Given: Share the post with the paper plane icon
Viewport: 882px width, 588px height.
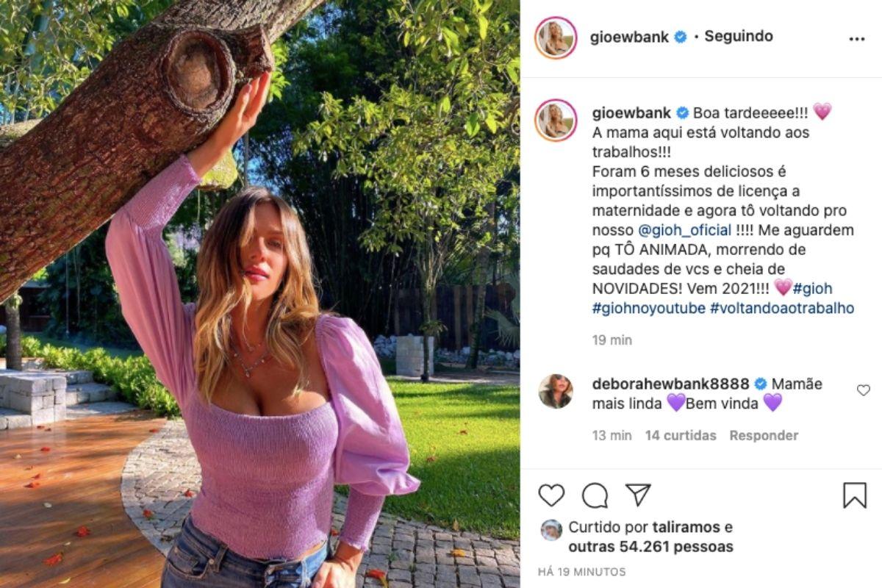Looking at the screenshot, I should pos(638,495).
